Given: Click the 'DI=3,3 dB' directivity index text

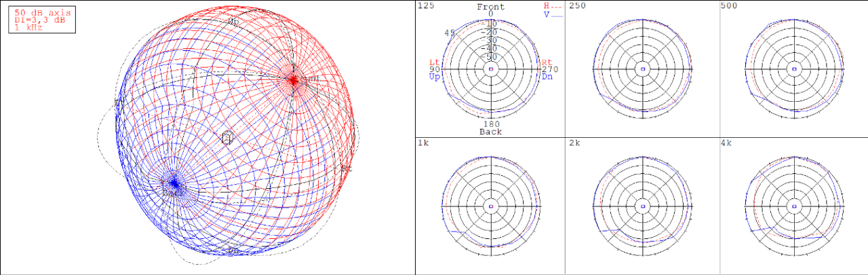Looking at the screenshot, I should coord(40,19).
